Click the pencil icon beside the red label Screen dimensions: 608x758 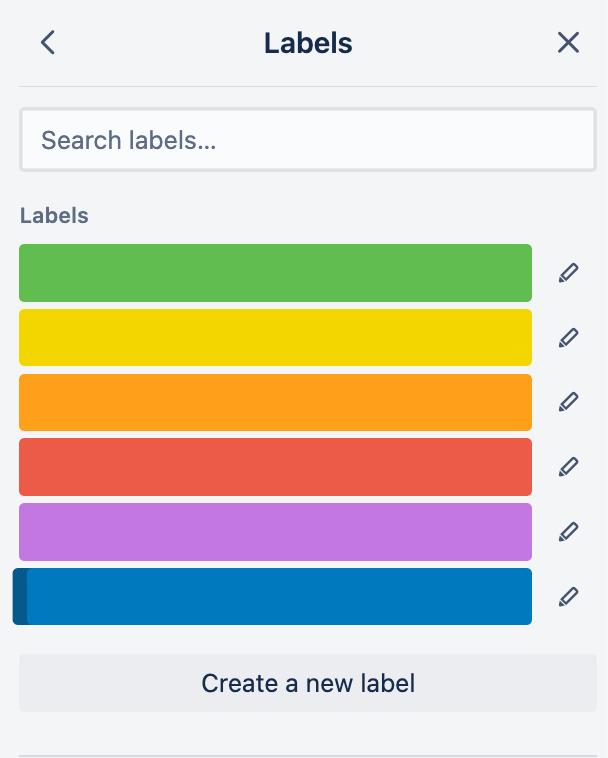point(569,467)
